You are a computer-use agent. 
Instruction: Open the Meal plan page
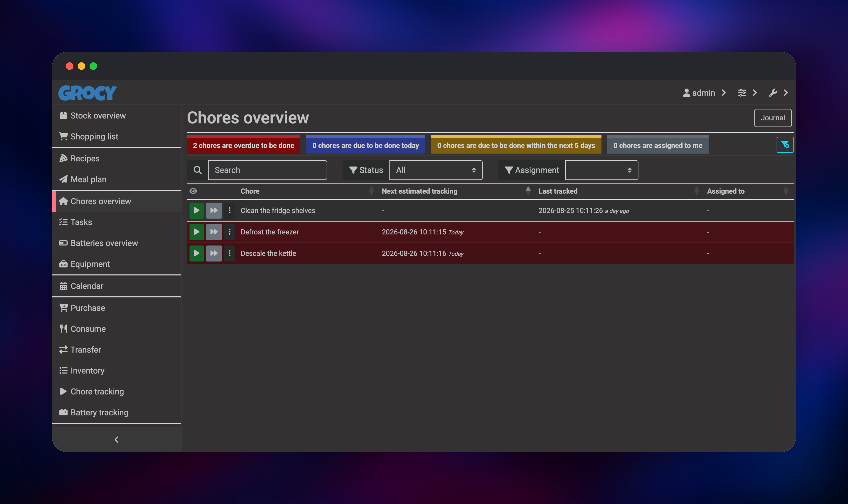coord(116,179)
